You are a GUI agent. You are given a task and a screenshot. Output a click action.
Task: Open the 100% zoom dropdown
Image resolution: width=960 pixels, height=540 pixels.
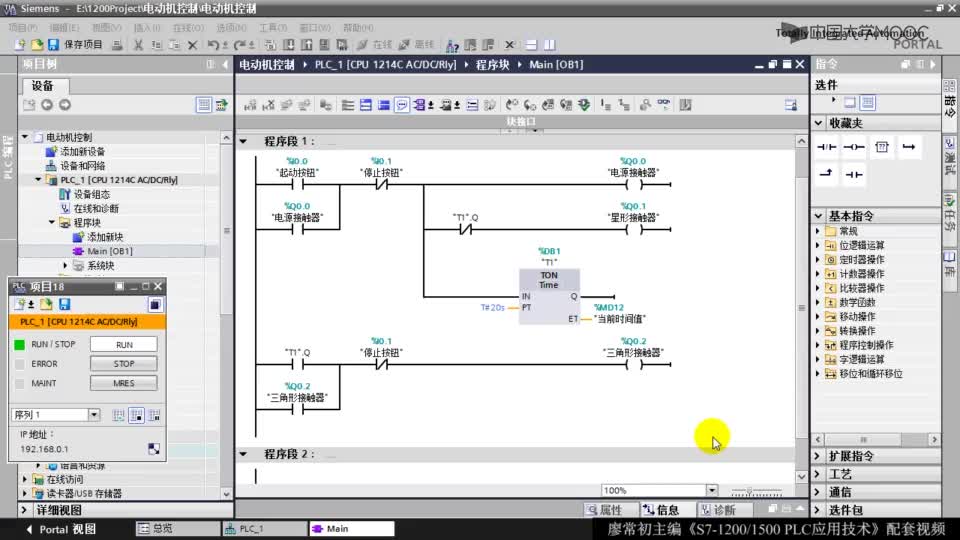pos(711,490)
